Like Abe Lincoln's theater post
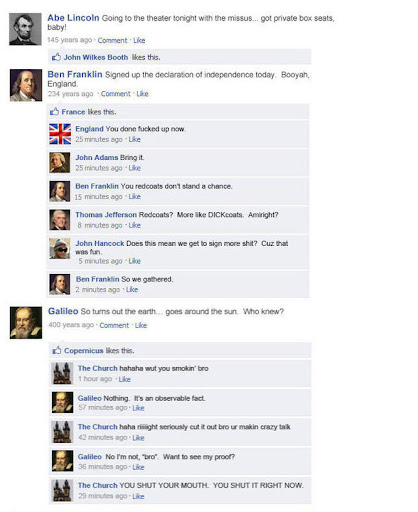Viewport: 418px width, 512px height. pyautogui.click(x=139, y=40)
